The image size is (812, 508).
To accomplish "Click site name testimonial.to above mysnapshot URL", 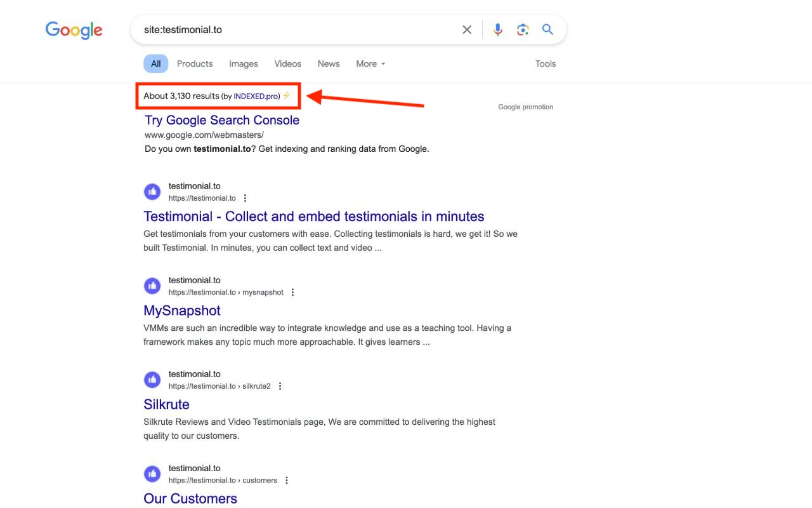I will pos(195,280).
